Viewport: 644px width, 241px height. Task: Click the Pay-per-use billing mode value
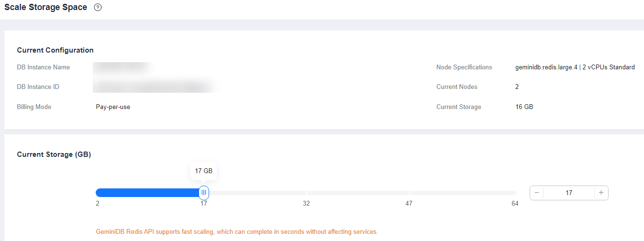click(113, 107)
